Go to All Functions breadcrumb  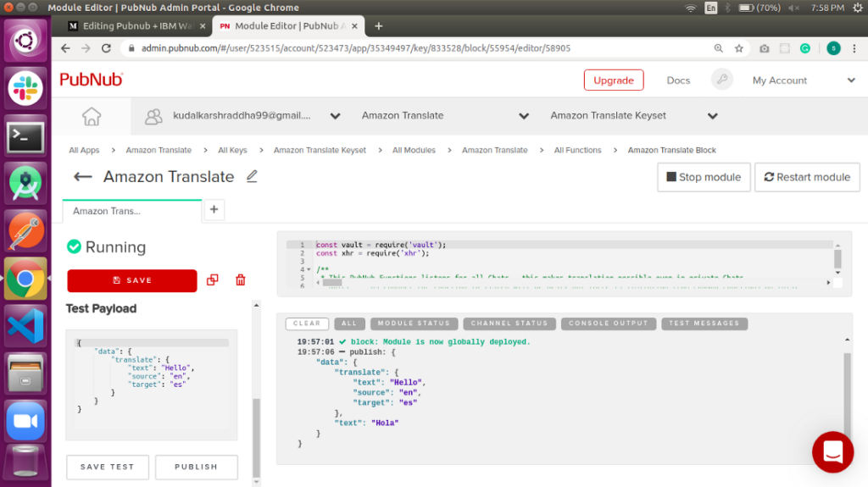coord(577,150)
